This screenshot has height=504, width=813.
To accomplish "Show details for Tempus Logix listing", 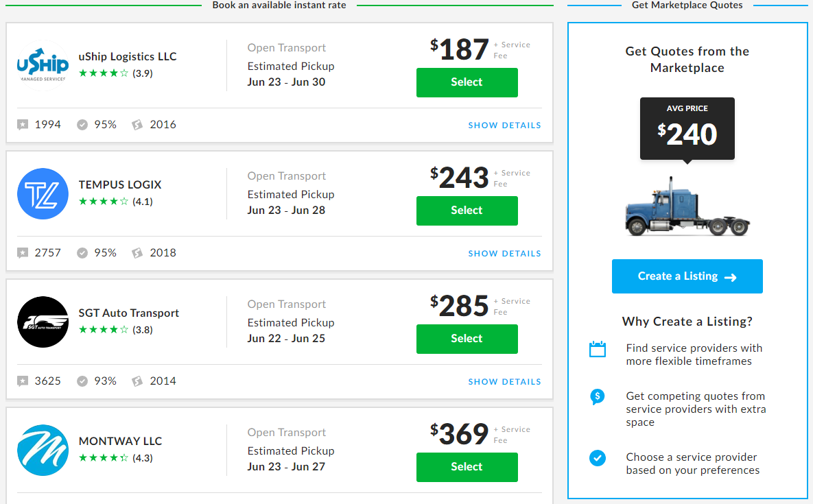I will point(505,253).
